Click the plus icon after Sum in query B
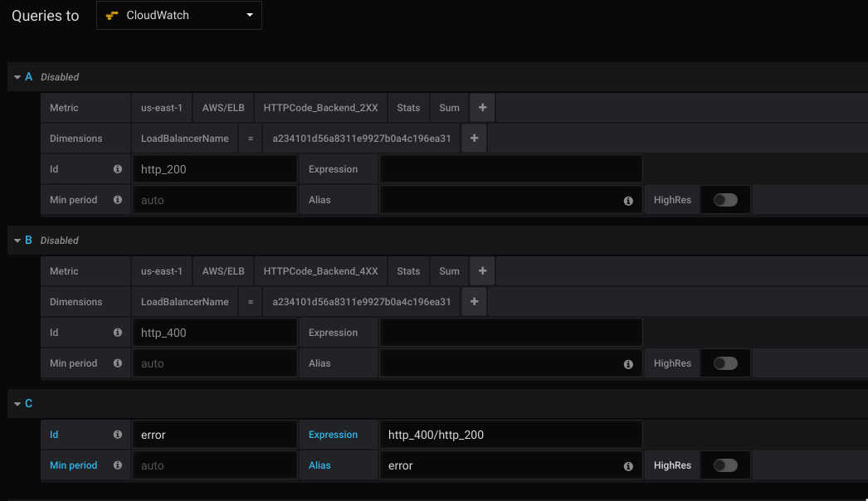This screenshot has height=501, width=868. click(x=481, y=270)
